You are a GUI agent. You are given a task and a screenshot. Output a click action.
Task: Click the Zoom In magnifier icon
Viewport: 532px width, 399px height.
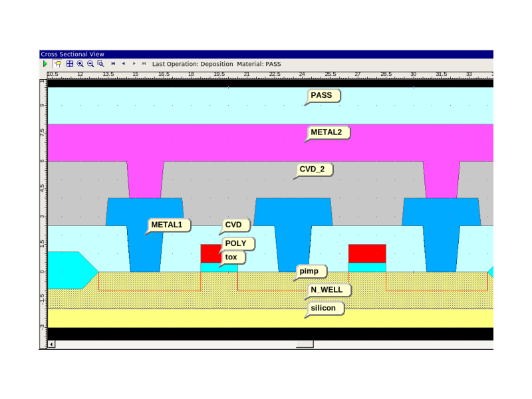coord(80,64)
